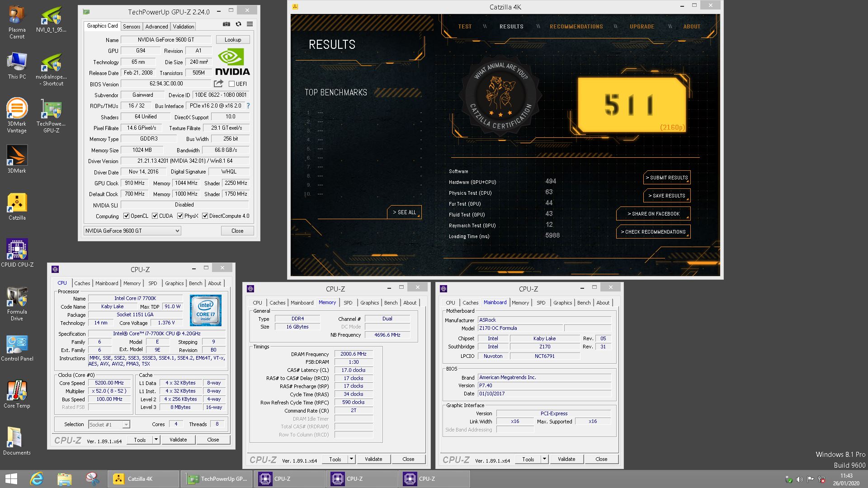Toggle the DirectCompute 4.0 checkbox

pos(205,216)
